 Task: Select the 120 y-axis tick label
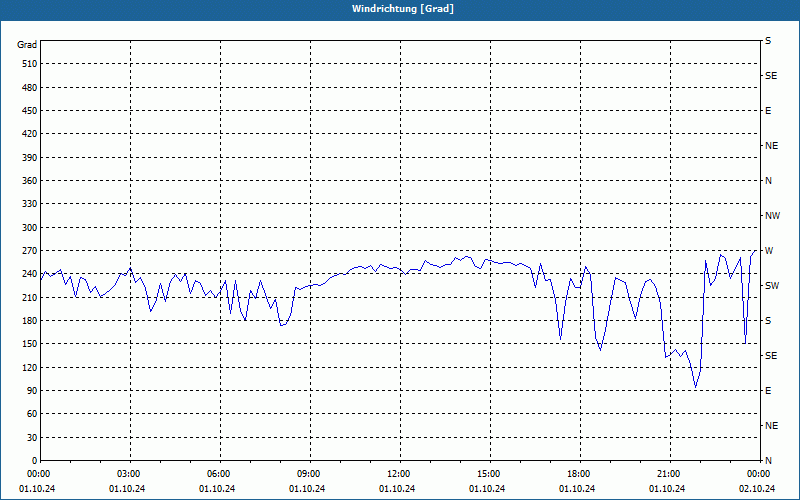click(x=30, y=367)
